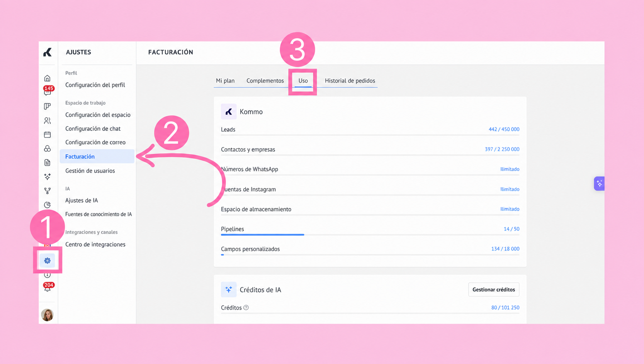Image resolution: width=644 pixels, height=364 pixels.
Task: Click the Kommo logo in the sidebar
Action: click(48, 52)
